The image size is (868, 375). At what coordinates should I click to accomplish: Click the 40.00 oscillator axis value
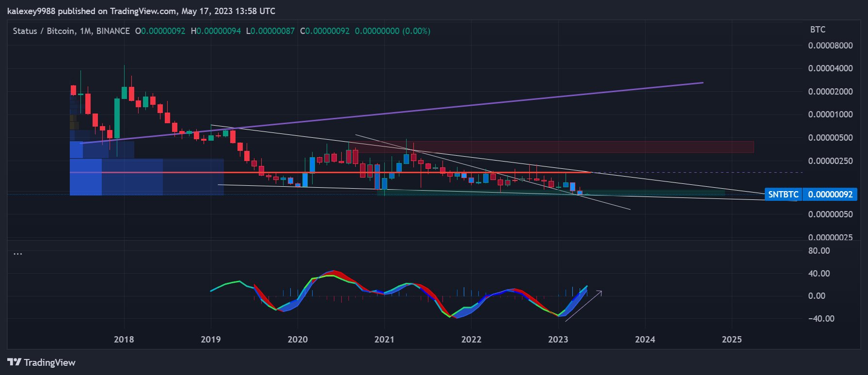[x=819, y=274]
